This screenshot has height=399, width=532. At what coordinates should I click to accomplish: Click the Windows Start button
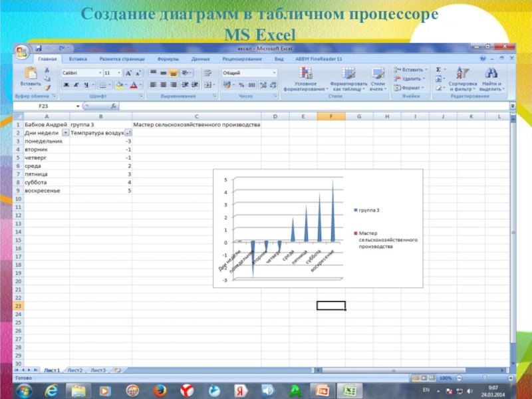[25, 391]
